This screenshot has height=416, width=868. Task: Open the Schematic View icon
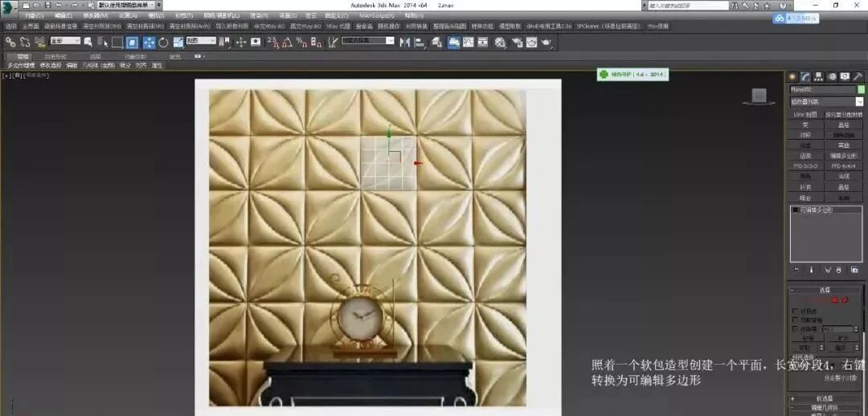coord(483,42)
